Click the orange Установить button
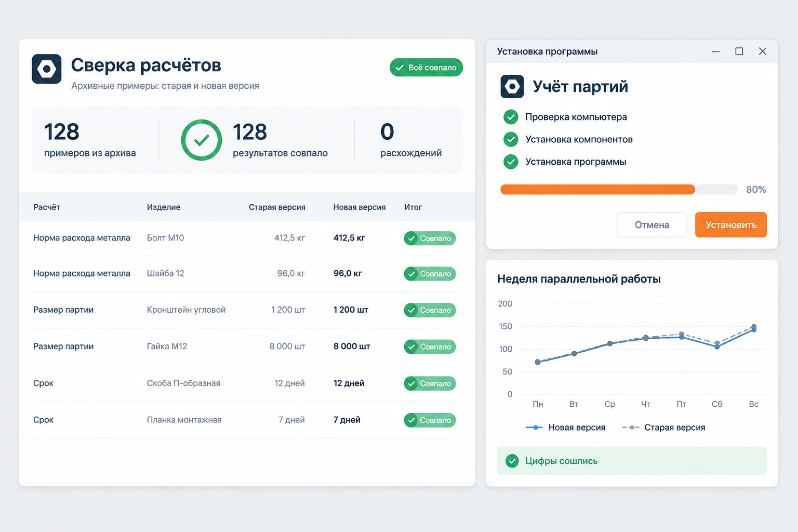Viewport: 798px width, 532px height. click(x=731, y=225)
